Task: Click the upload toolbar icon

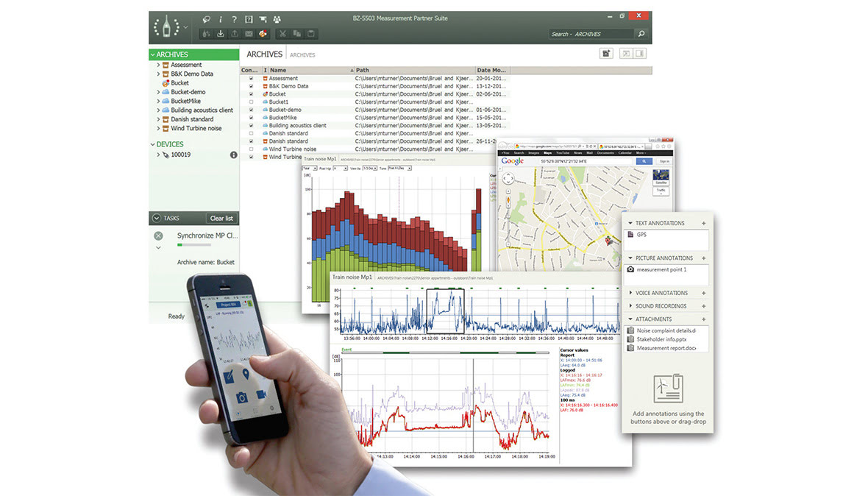Action: (x=235, y=33)
